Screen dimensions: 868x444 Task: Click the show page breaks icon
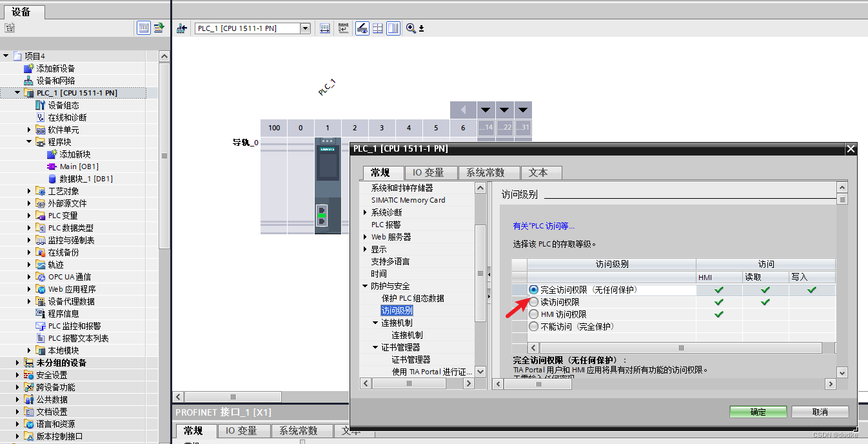[378, 28]
